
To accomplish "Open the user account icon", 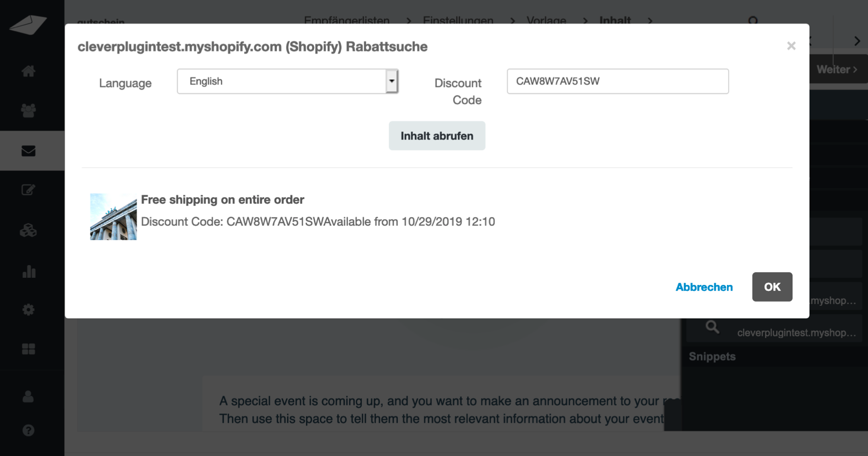I will [x=28, y=397].
